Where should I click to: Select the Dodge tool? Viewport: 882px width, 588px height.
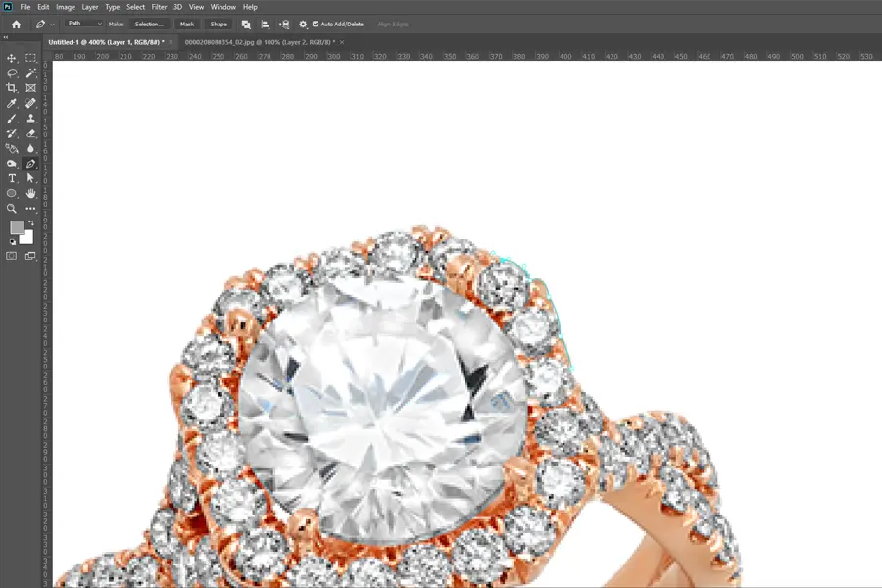(x=11, y=164)
